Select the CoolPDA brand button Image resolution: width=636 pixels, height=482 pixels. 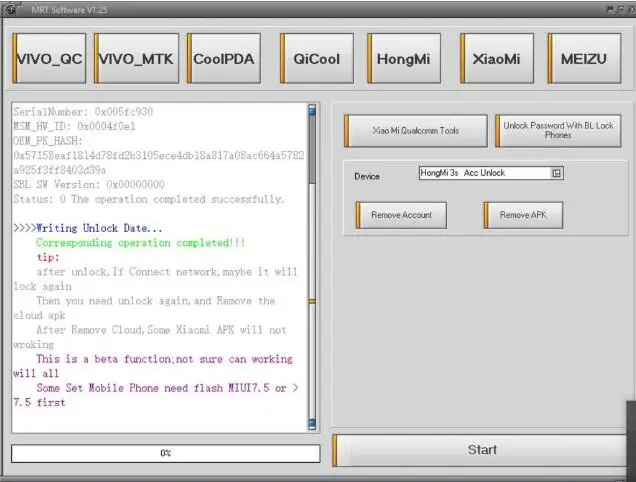[224, 59]
